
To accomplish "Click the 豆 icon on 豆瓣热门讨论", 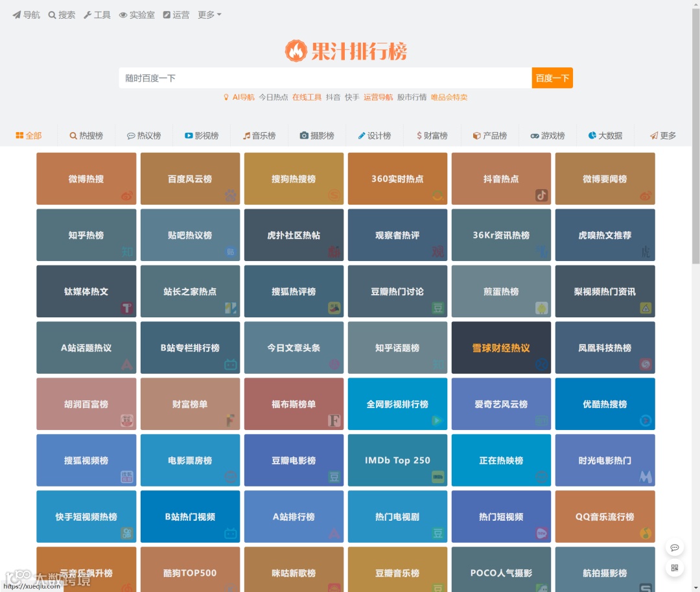I will coord(438,308).
